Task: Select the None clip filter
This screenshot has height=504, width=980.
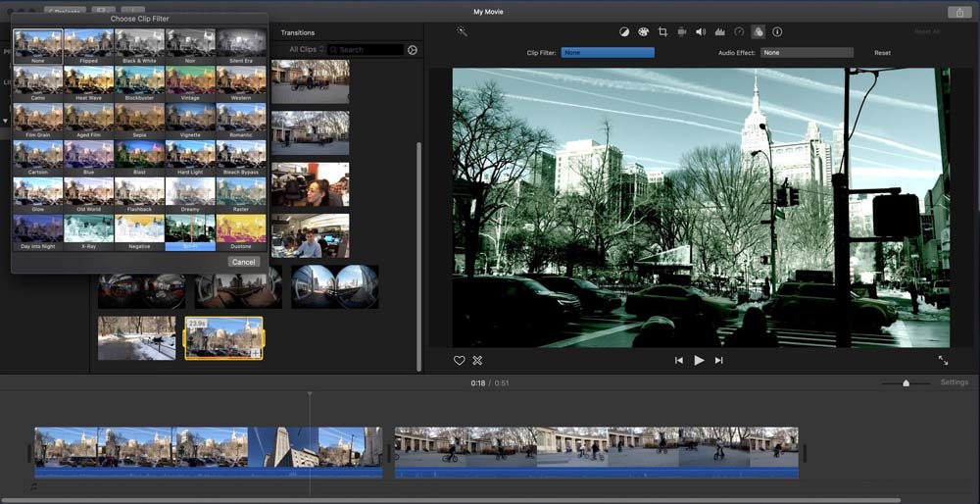Action: point(38,46)
